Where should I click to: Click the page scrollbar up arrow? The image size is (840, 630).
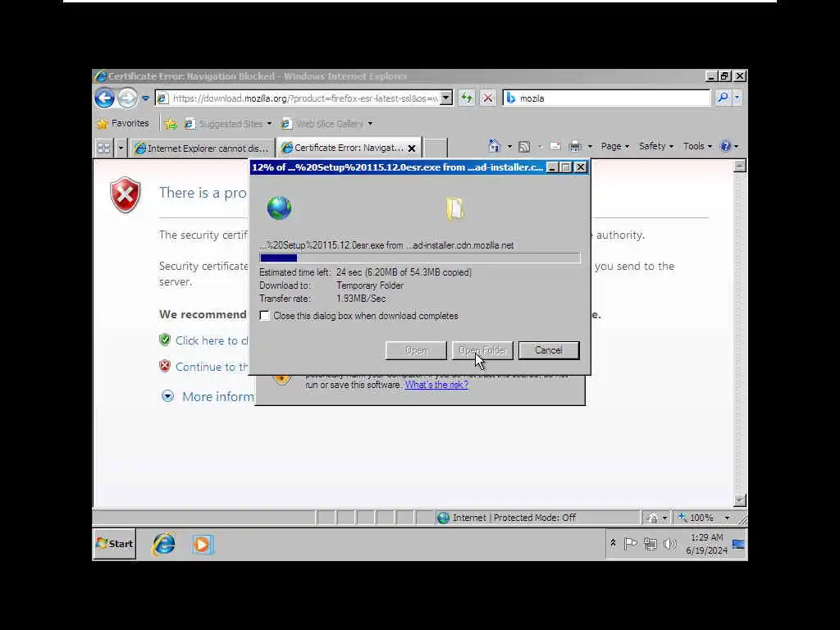[x=739, y=167]
